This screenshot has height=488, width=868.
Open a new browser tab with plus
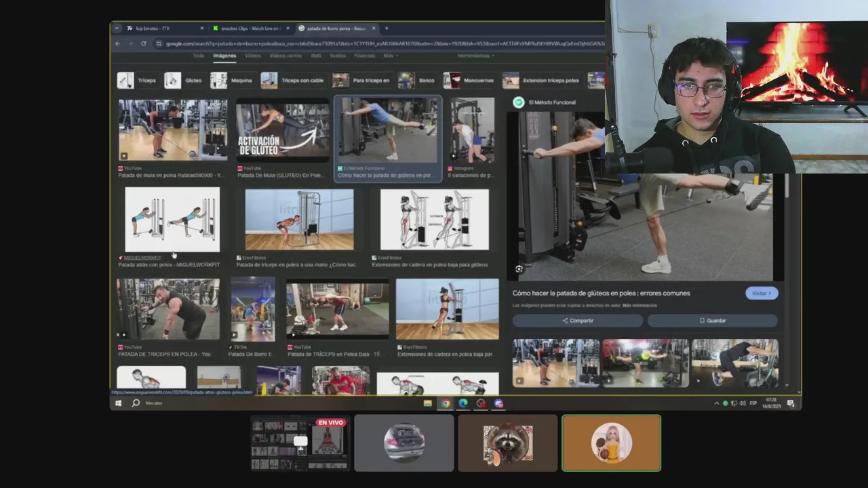pyautogui.click(x=387, y=28)
